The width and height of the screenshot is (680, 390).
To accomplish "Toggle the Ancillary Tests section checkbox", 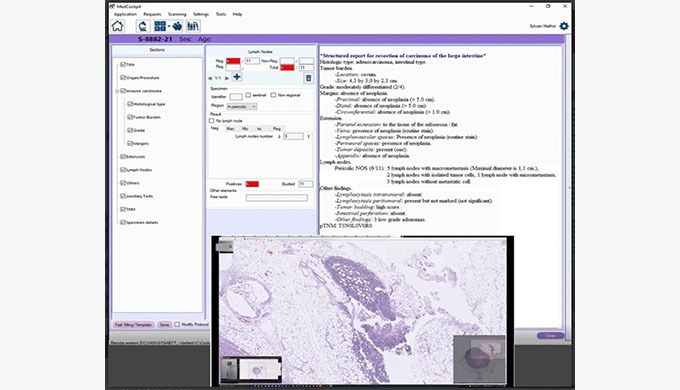I will (123, 196).
